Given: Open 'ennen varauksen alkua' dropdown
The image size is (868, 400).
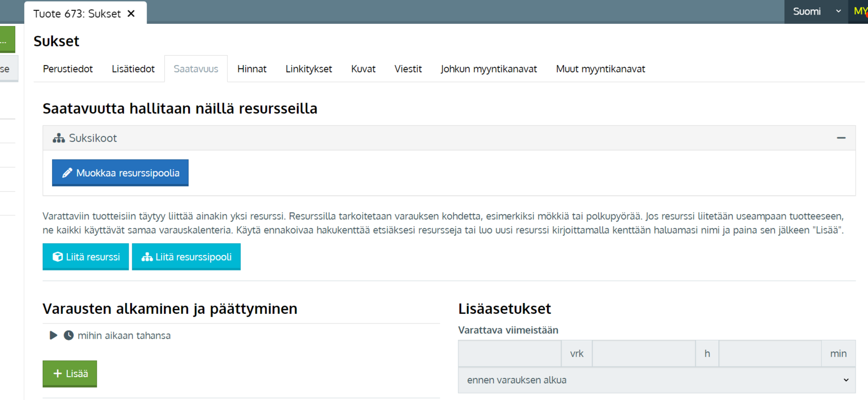Looking at the screenshot, I should (656, 380).
